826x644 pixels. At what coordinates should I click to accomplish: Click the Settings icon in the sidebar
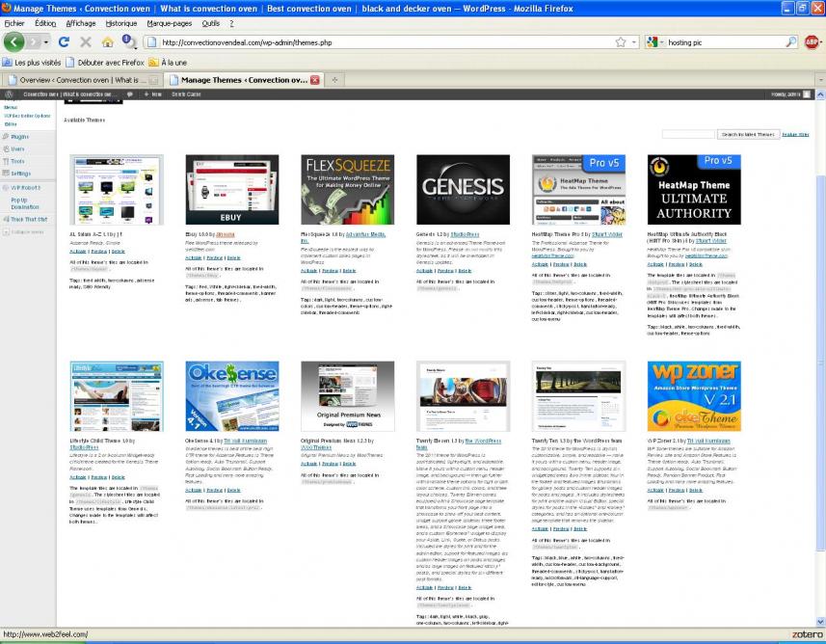coord(6,174)
